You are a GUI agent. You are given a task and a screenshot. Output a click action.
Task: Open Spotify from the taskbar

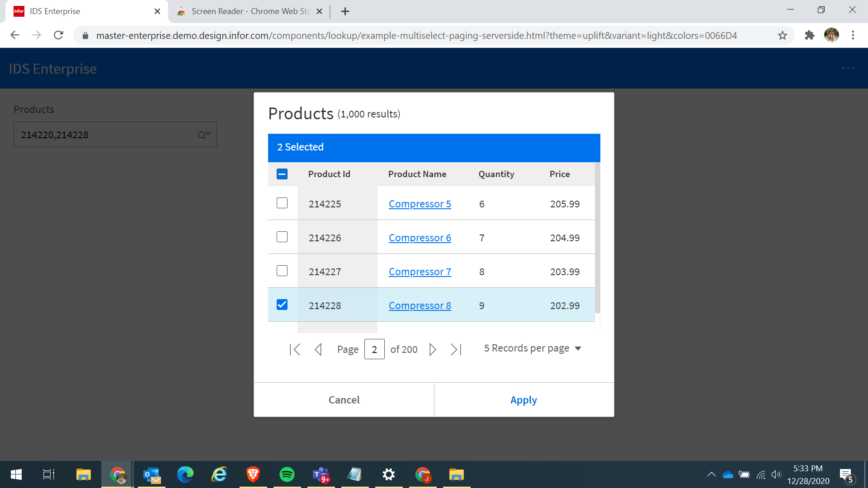287,474
